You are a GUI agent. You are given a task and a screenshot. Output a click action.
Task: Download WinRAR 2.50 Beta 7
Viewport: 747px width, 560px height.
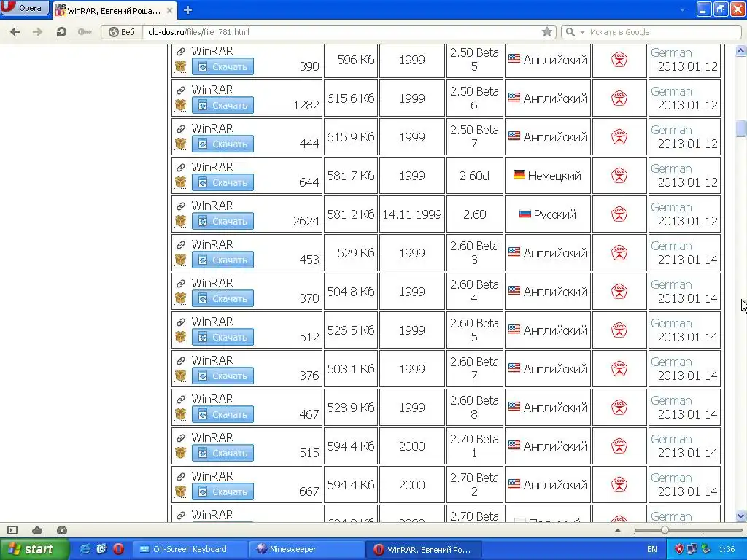coord(222,144)
